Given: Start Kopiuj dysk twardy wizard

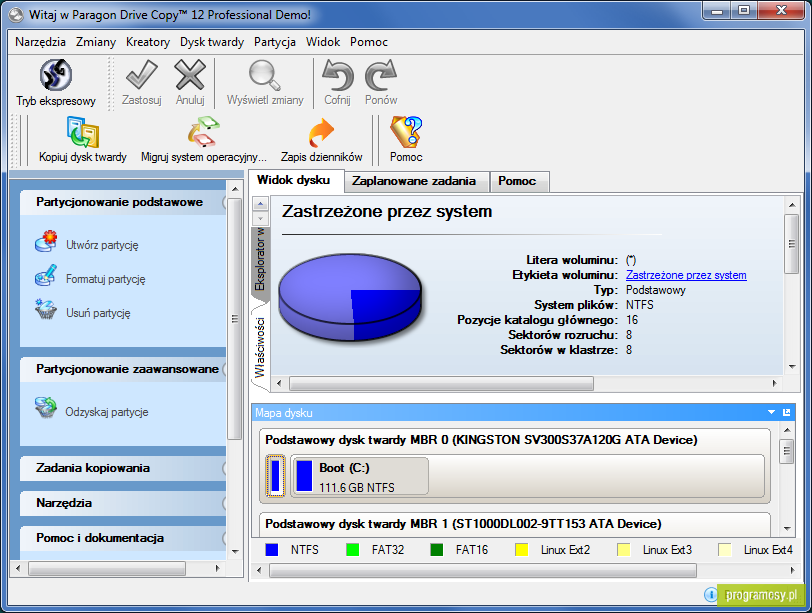Looking at the screenshot, I should [x=83, y=140].
